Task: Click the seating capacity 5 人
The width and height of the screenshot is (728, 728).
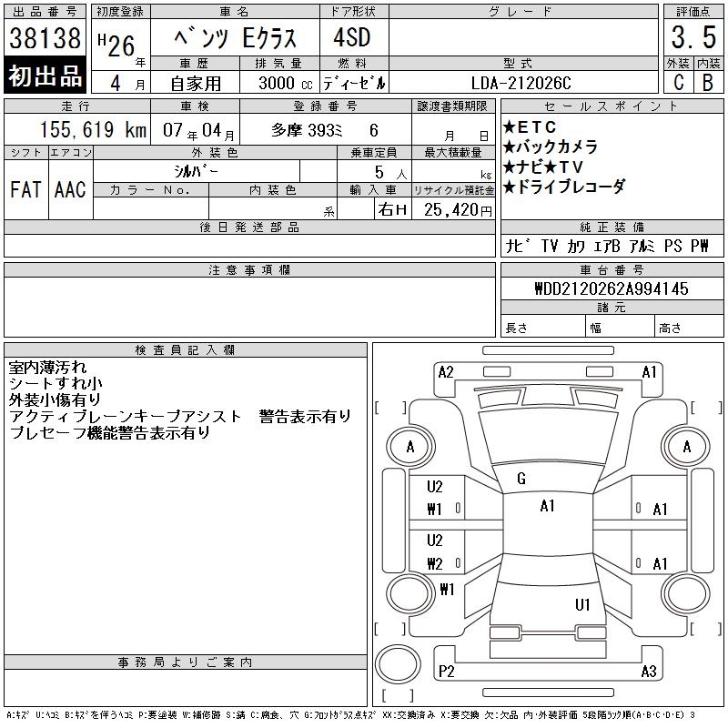Action: pyautogui.click(x=390, y=173)
